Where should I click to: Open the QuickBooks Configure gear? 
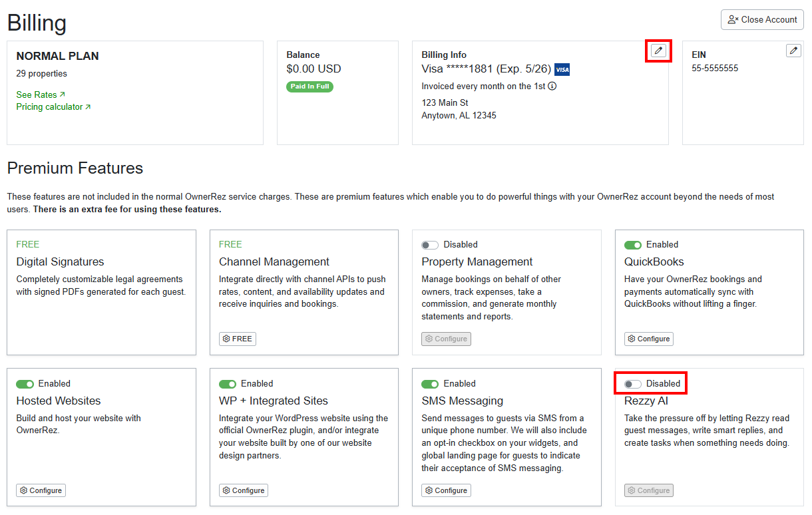648,339
